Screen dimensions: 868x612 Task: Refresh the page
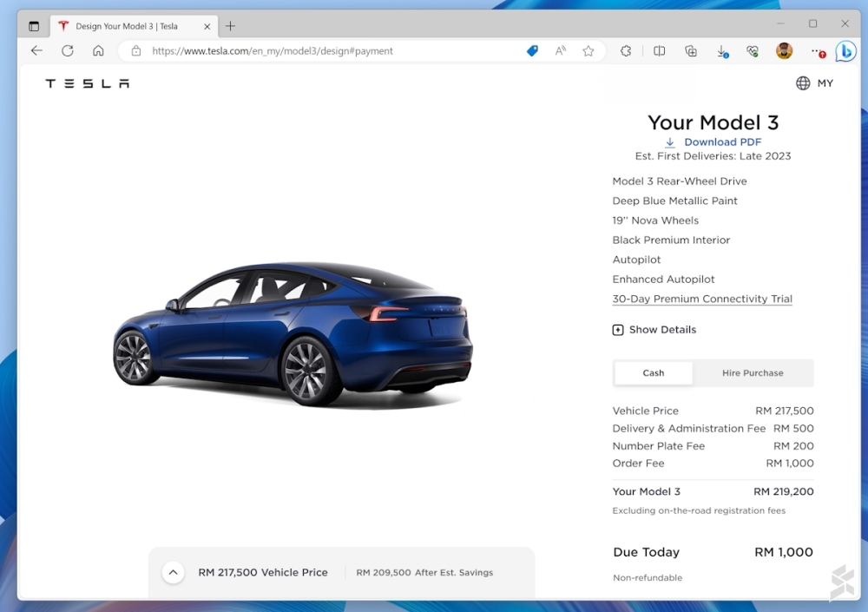tap(68, 51)
